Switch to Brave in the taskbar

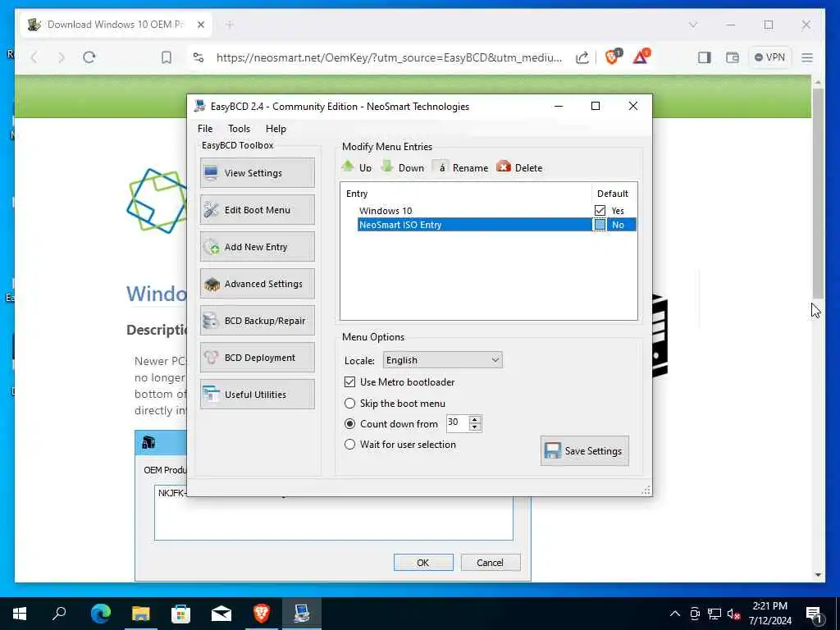click(262, 614)
